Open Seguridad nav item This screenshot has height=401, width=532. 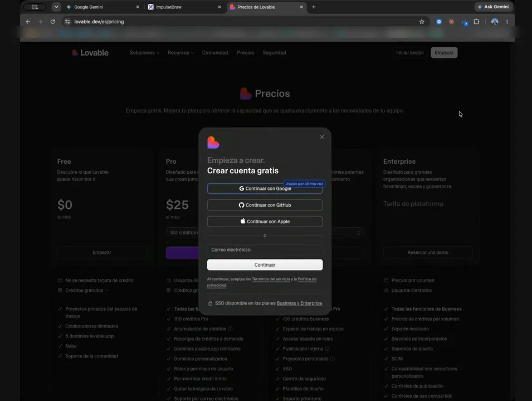tap(274, 52)
